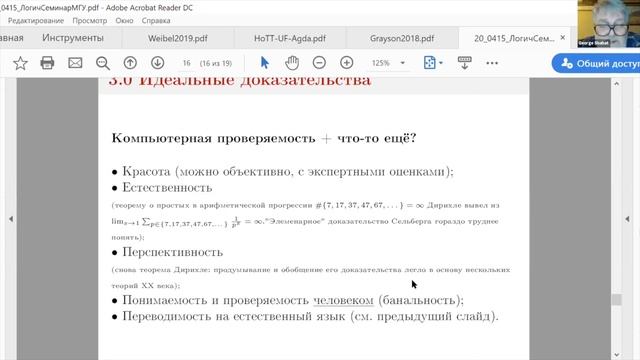This screenshot has width=640, height=360.
Task: Click the underlined word человеком
Action: click(343, 300)
